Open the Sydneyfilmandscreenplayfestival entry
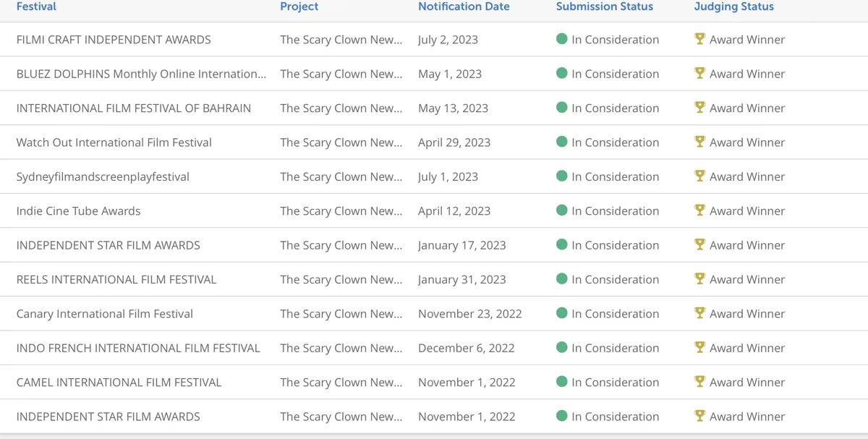This screenshot has height=439, width=868. [x=103, y=177]
